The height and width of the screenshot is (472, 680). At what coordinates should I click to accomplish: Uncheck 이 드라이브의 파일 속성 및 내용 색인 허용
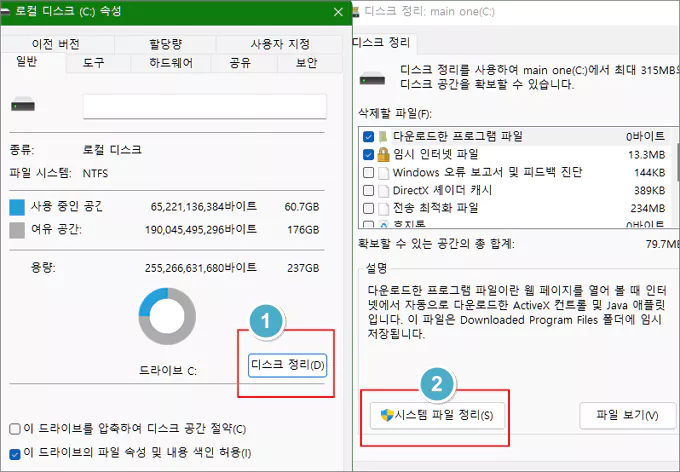pyautogui.click(x=15, y=454)
